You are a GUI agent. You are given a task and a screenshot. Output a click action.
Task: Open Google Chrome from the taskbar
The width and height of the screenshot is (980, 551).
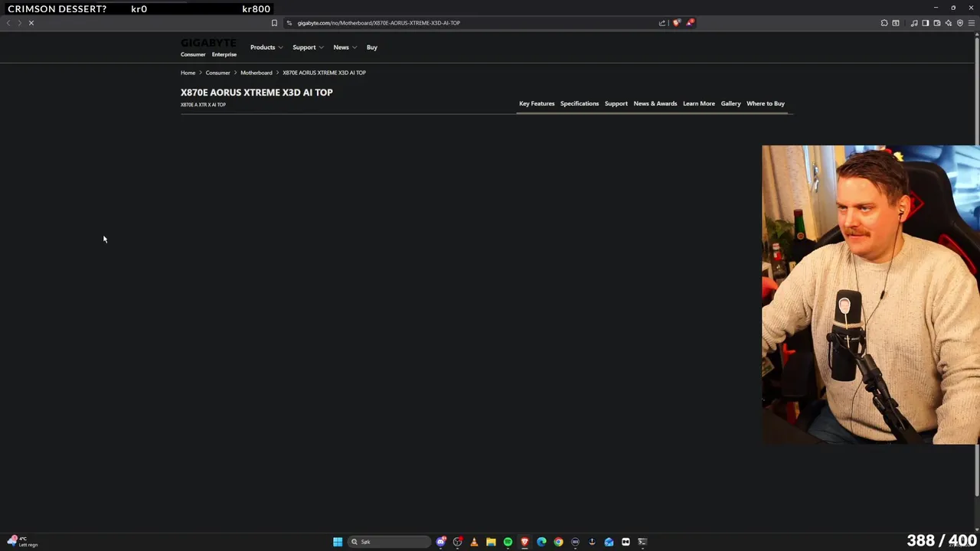pyautogui.click(x=558, y=542)
